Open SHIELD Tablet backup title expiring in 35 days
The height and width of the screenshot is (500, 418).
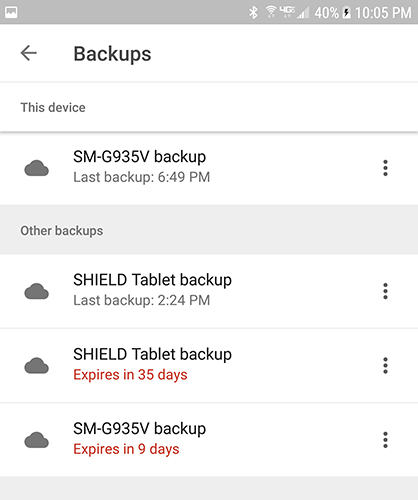coord(152,354)
